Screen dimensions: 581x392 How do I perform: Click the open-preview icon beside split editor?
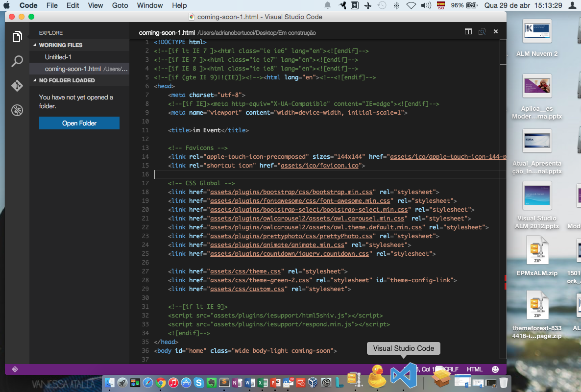point(482,32)
